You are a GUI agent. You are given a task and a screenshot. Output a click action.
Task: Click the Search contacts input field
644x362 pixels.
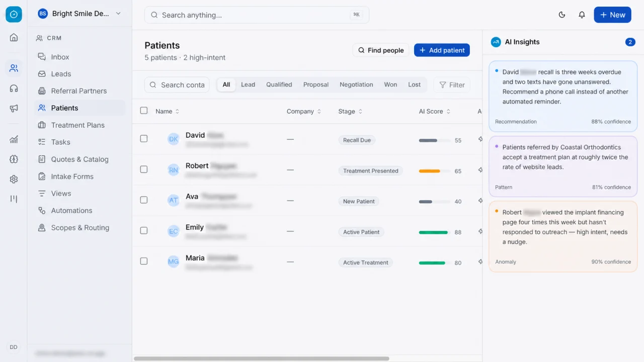pos(177,85)
